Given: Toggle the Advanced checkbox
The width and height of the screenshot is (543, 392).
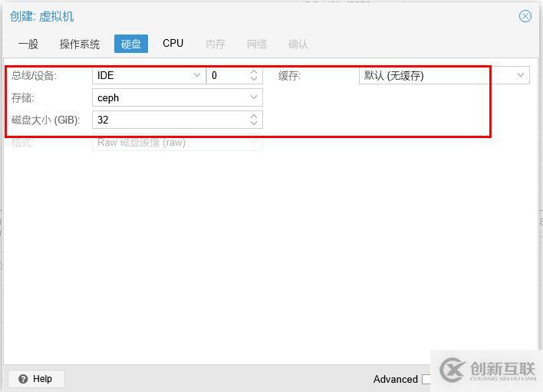Looking at the screenshot, I should click(426, 379).
